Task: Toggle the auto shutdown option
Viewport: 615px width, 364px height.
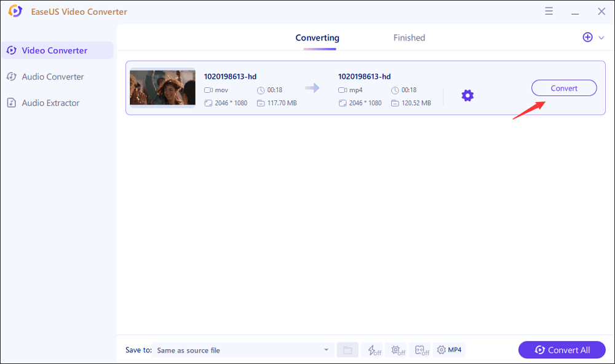Action: coord(397,350)
